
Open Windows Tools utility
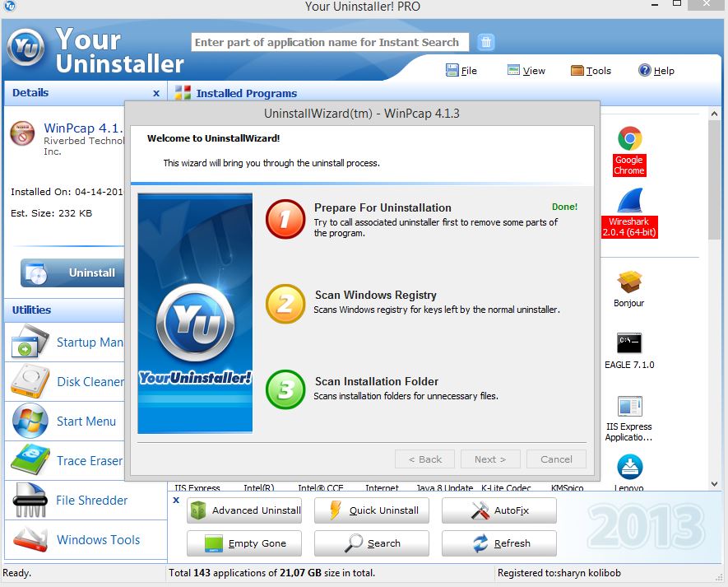click(86, 539)
